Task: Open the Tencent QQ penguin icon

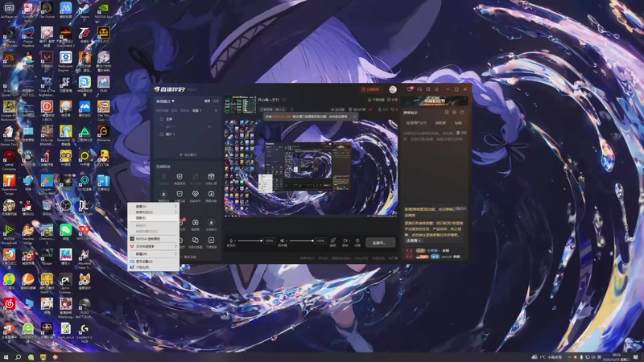Action: [28, 207]
